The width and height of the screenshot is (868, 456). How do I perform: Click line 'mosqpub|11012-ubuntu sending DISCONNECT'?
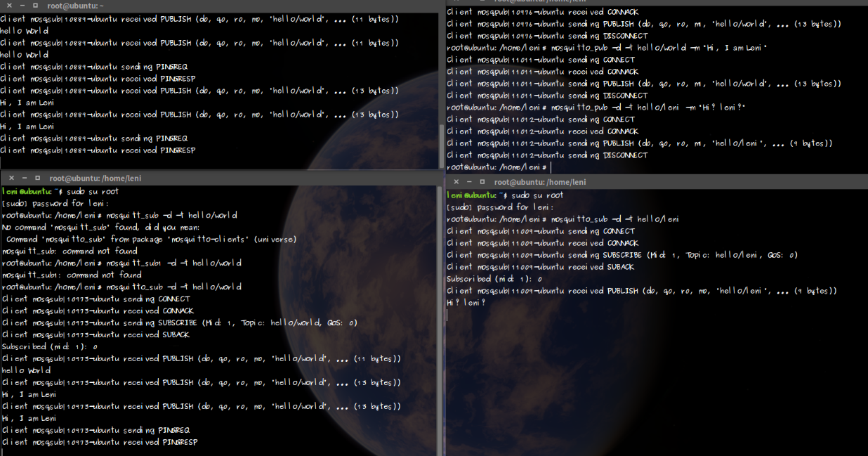[x=547, y=155]
